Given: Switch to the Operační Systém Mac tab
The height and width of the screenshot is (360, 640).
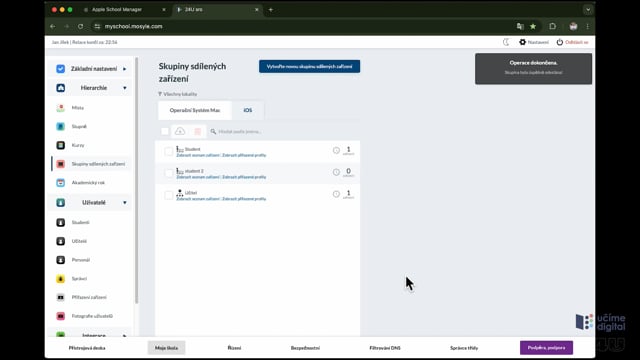Looking at the screenshot, I should point(195,110).
